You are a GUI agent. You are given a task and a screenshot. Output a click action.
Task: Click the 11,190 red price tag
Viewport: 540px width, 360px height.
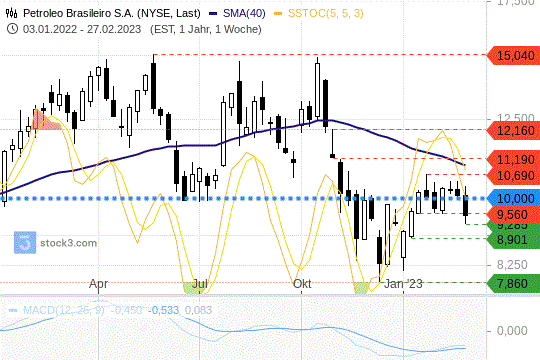coord(513,159)
